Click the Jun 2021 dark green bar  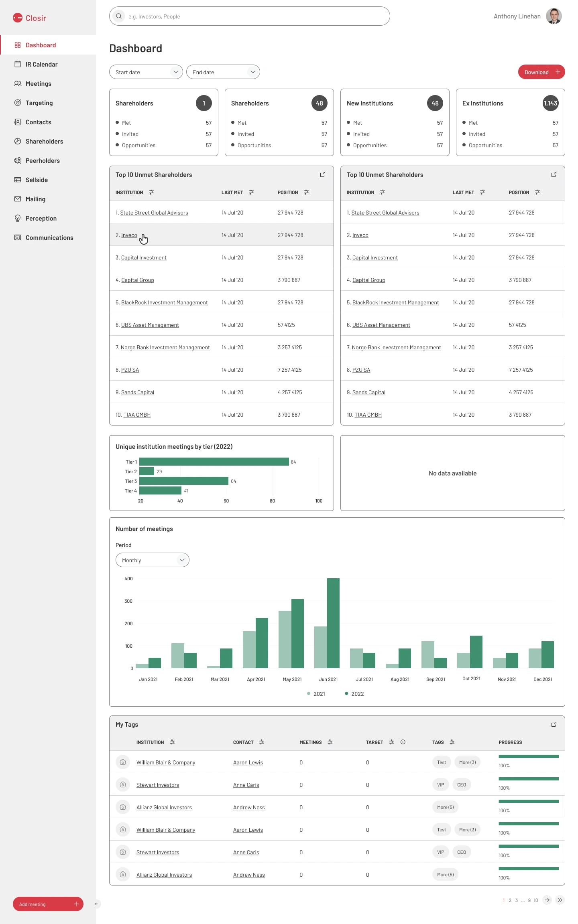[333, 623]
